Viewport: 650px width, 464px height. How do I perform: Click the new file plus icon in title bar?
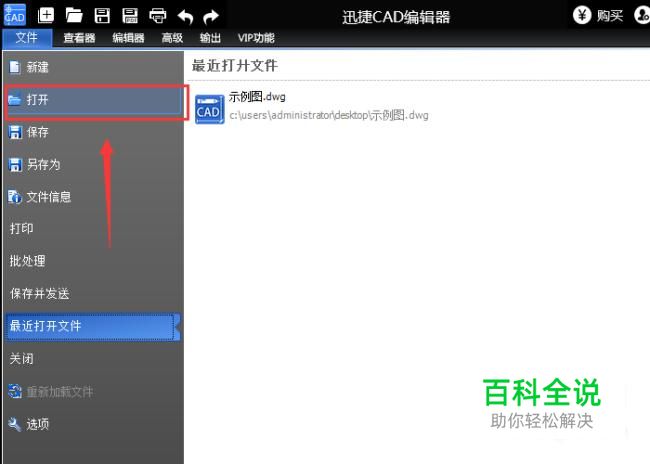(x=46, y=15)
